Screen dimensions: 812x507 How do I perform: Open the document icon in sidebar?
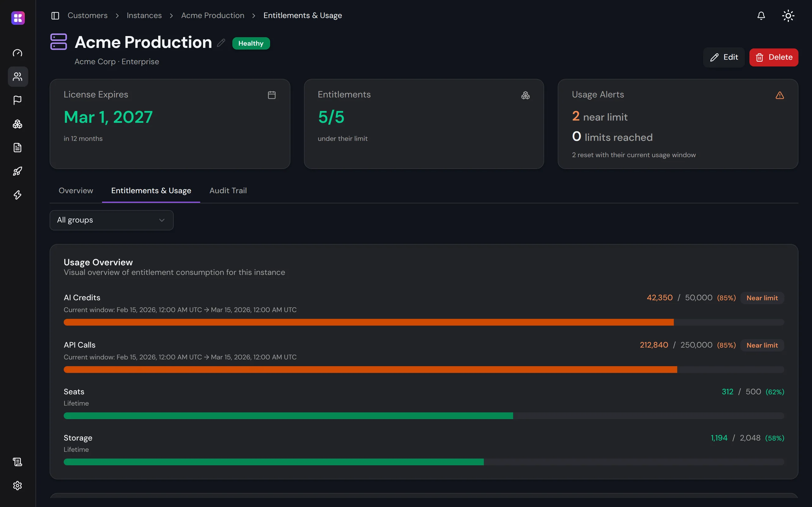pyautogui.click(x=17, y=148)
